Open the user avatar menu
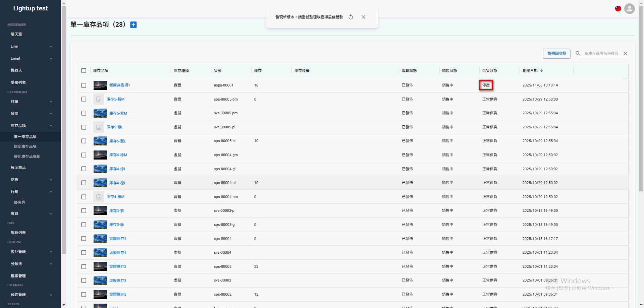 [629, 9]
